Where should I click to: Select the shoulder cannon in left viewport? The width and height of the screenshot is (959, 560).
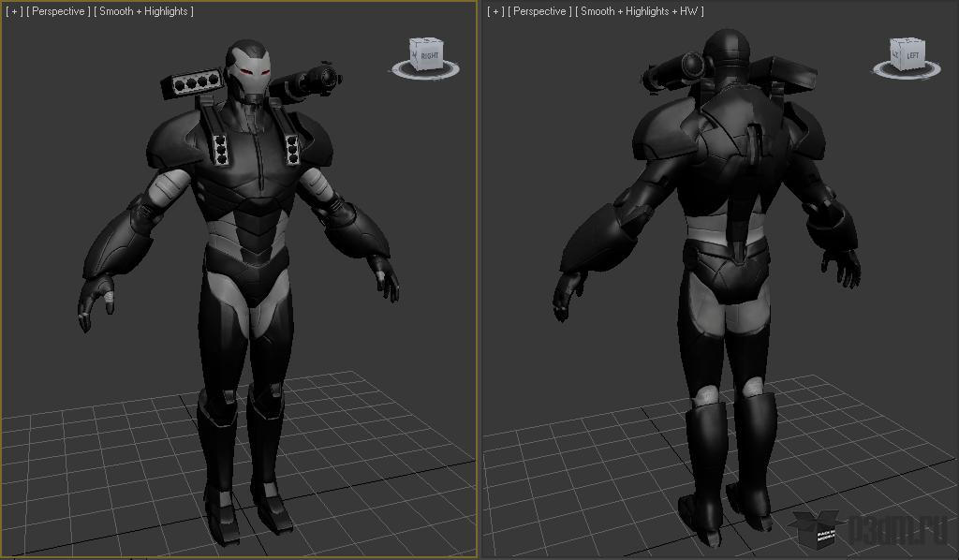(x=306, y=83)
